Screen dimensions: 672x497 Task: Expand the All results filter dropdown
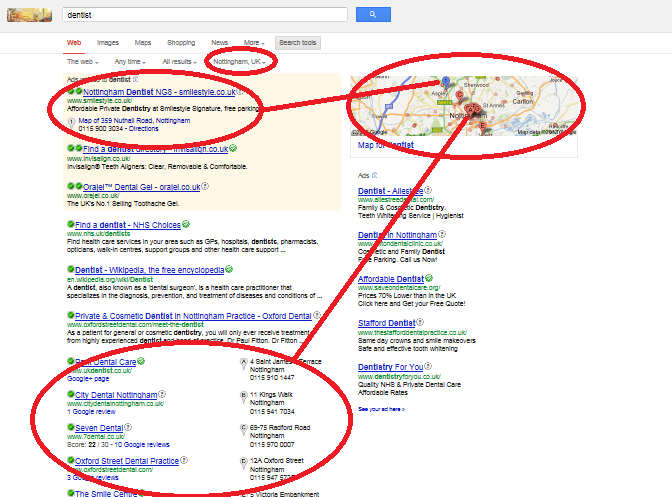click(x=180, y=62)
